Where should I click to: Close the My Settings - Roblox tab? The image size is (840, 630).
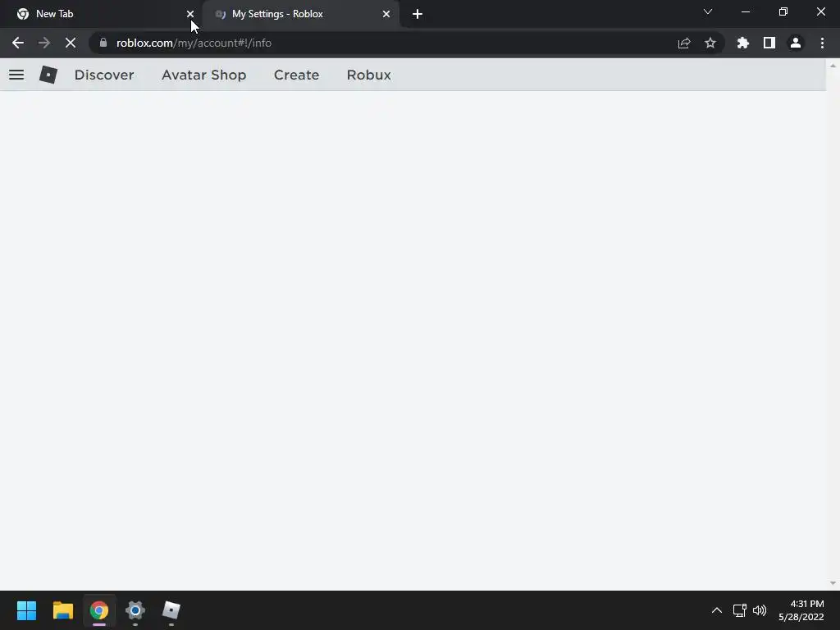pos(386,14)
